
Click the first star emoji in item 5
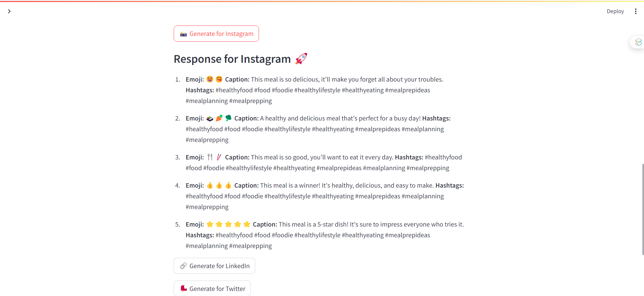tap(210, 225)
